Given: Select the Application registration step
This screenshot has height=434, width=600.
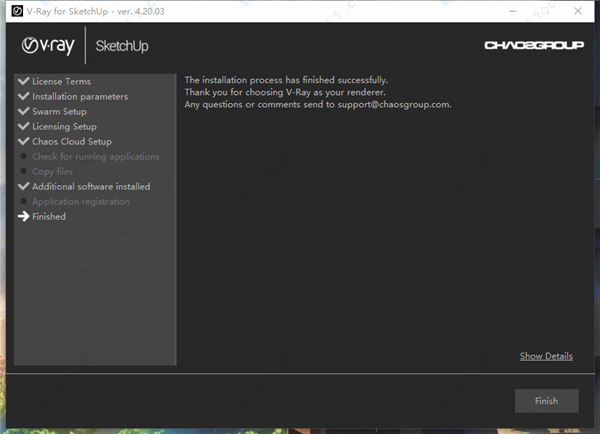Looking at the screenshot, I should [80, 202].
